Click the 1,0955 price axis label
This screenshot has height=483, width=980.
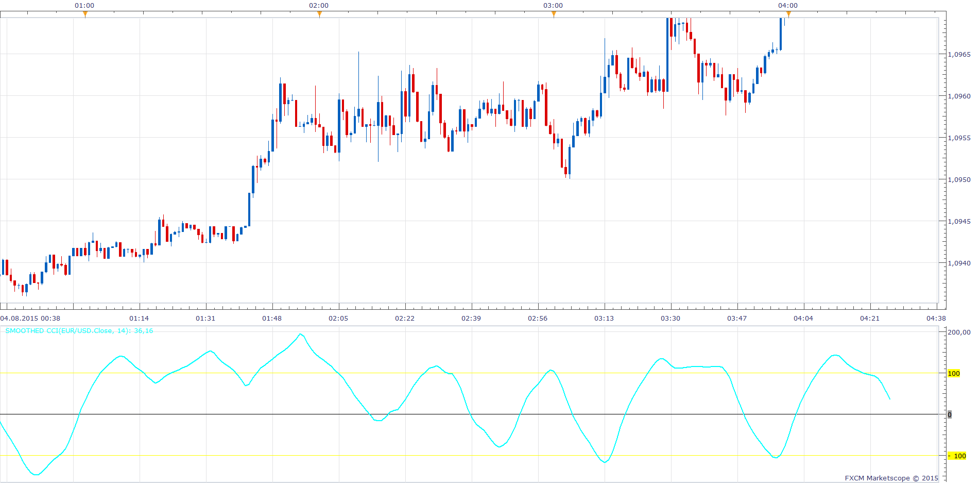959,138
